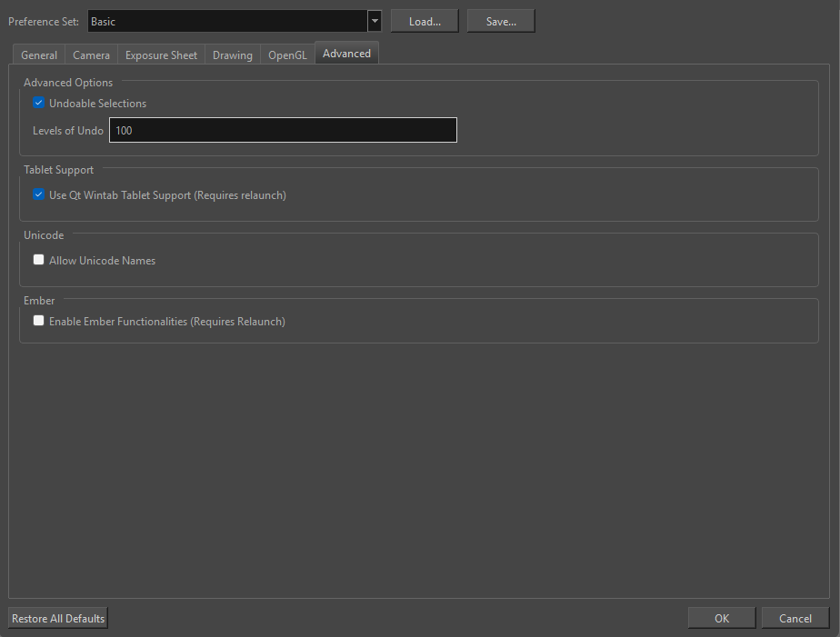840x637 pixels.
Task: Switch to the OpenGL tab
Action: (287, 55)
